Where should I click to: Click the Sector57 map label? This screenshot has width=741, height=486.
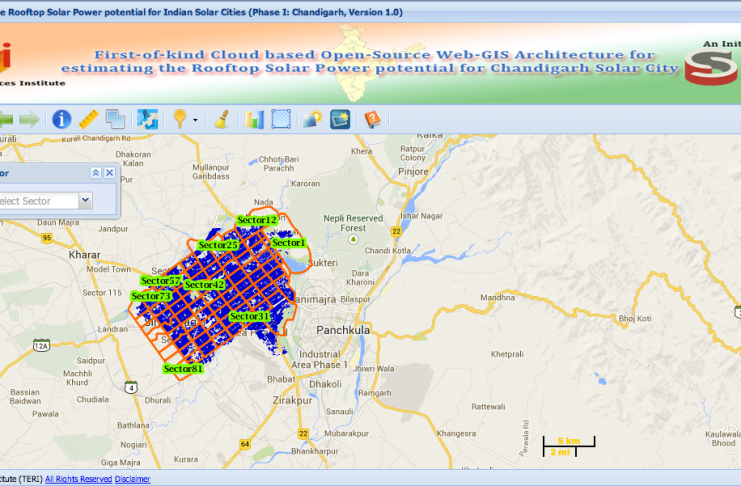coord(161,281)
